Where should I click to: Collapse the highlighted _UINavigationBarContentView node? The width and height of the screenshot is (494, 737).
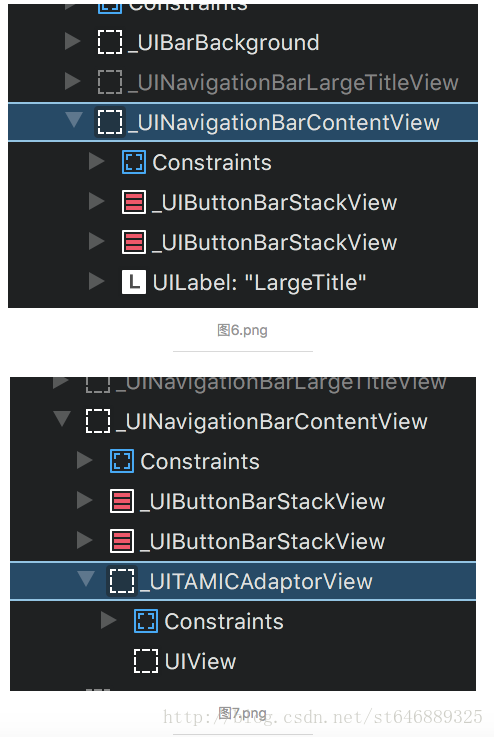[74, 120]
